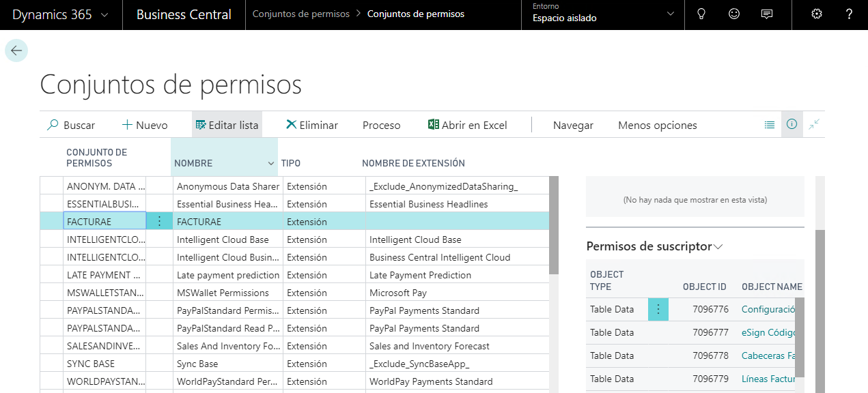
Task: Click Menos opciones
Action: point(658,125)
